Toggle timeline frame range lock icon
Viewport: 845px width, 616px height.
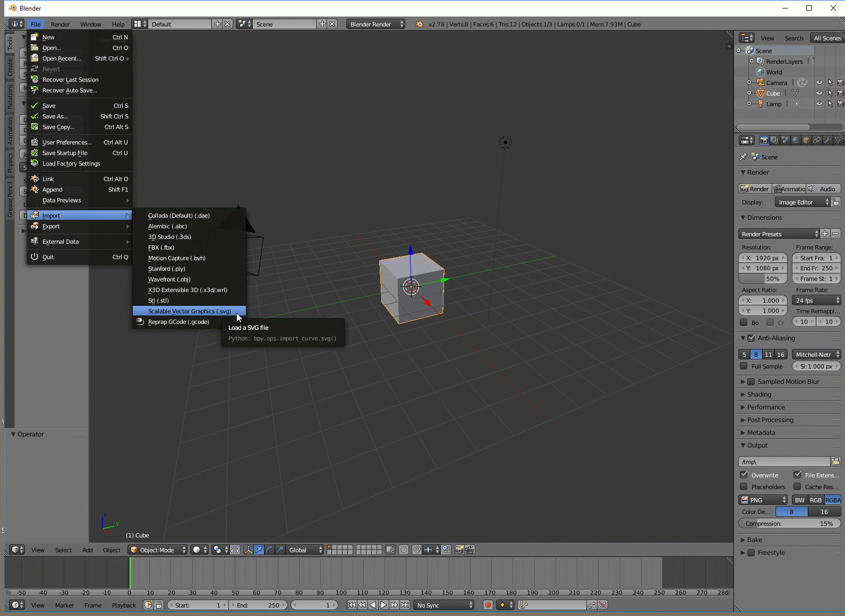pos(159,605)
